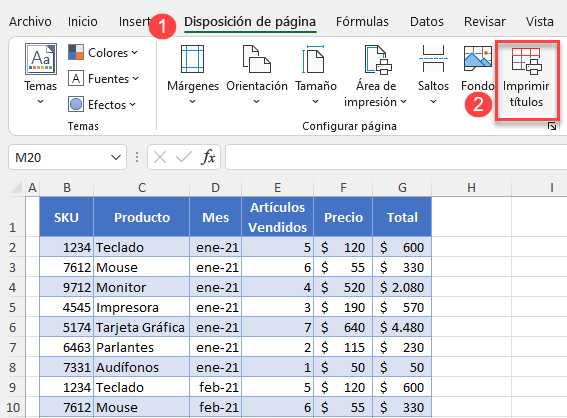This screenshot has height=418, width=567.
Task: Open the Name Box dropdown arrow
Action: click(x=116, y=157)
